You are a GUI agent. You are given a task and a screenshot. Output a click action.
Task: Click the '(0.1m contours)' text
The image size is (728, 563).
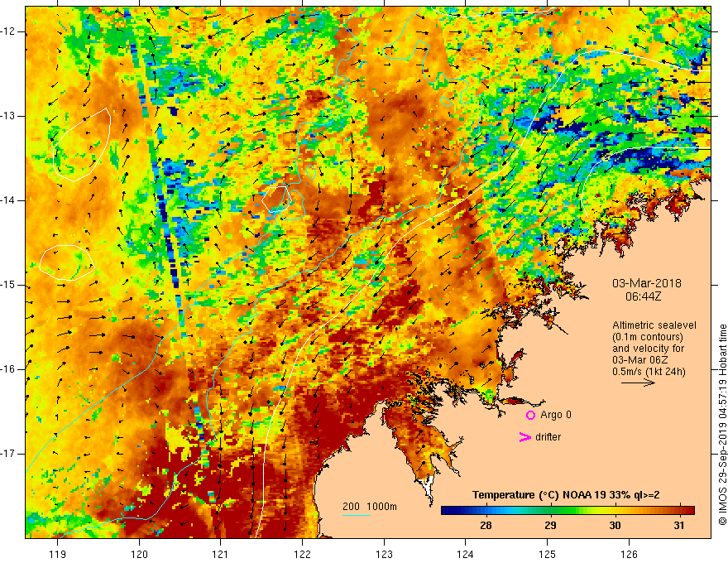(x=647, y=337)
